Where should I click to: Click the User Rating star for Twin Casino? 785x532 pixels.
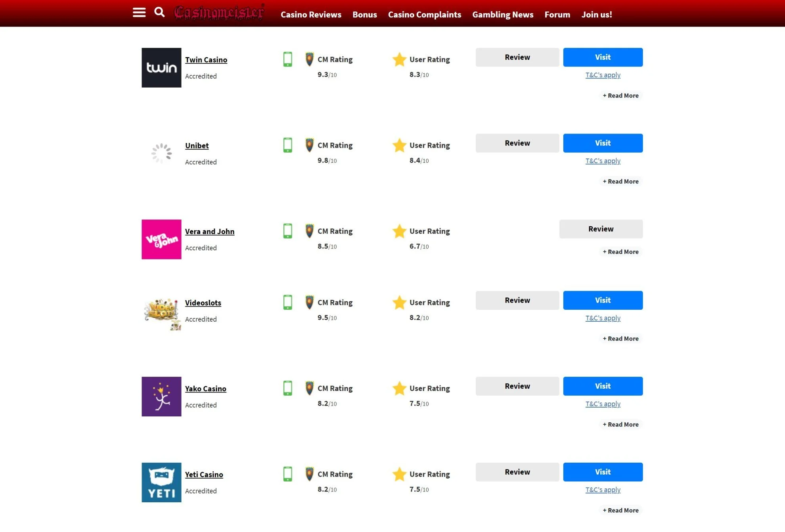tap(399, 59)
